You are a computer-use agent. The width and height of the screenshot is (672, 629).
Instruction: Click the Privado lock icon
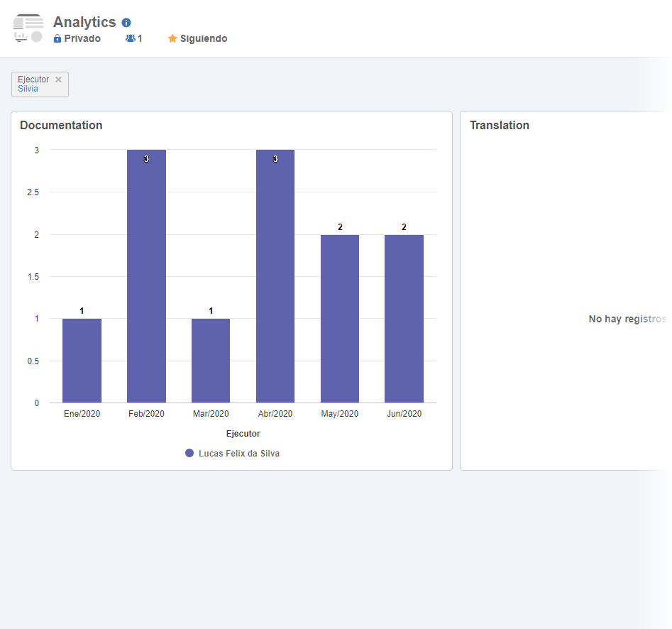coord(57,38)
